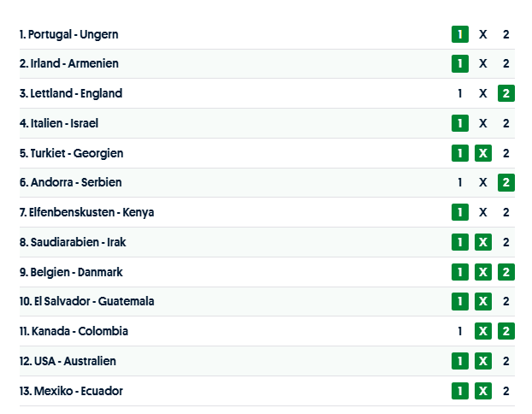Select 2 for Mexiko - Ecuador
The width and height of the screenshot is (532, 414).
click(x=506, y=391)
